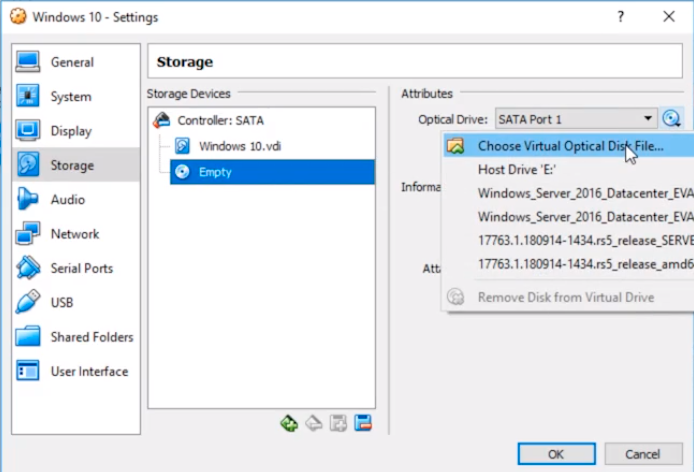
Task: Click the optical disk chooser icon
Action: 671,119
